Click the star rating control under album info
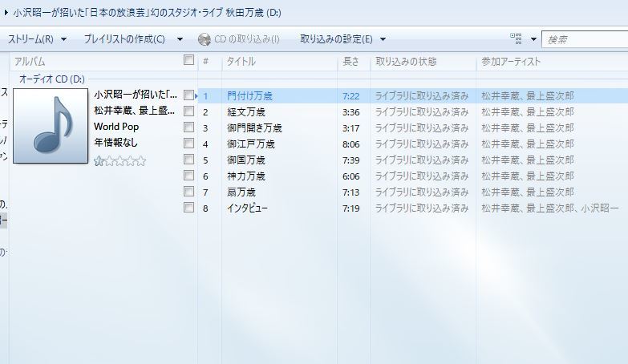 coord(120,161)
